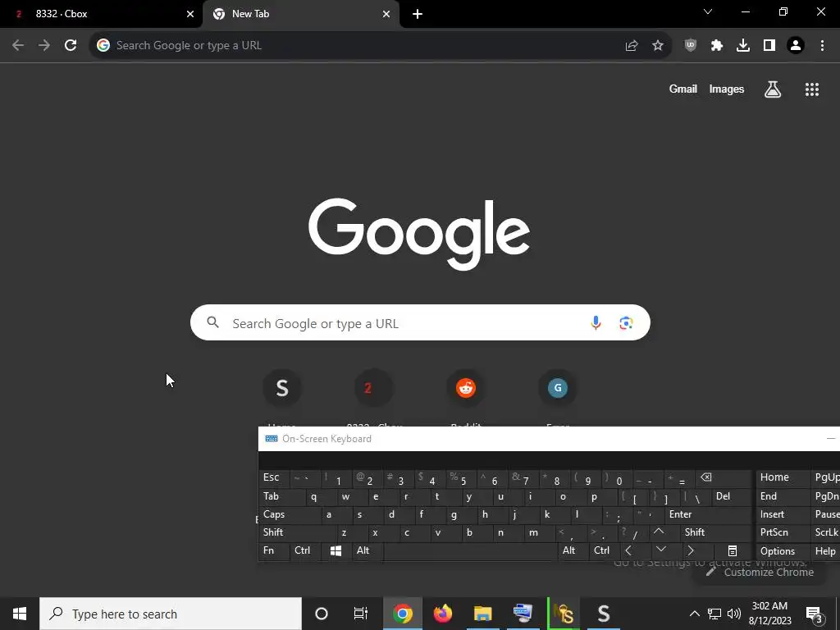Viewport: 840px width, 630px height.
Task: Click the Windows logo key on keyboard
Action: [x=336, y=550]
